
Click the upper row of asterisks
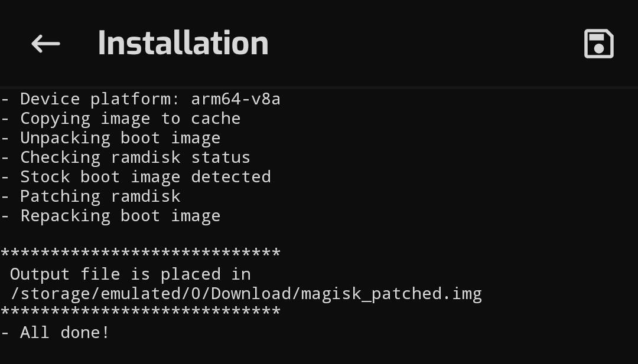[x=141, y=252]
